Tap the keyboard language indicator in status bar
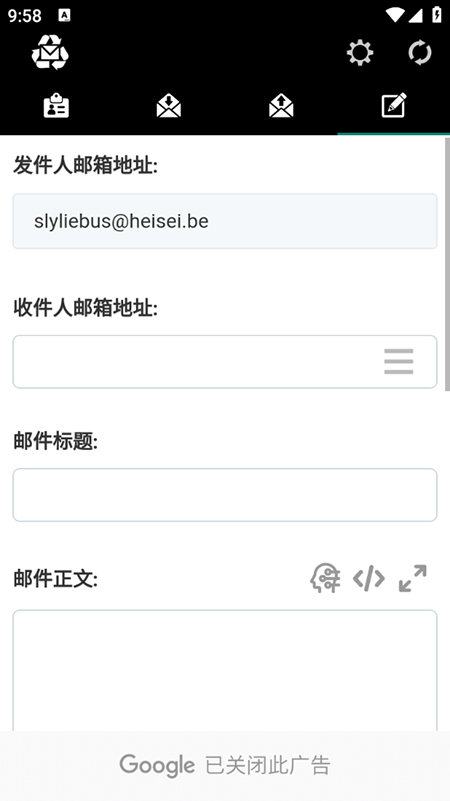Screen dimensions: 450x801 pyautogui.click(x=64, y=15)
